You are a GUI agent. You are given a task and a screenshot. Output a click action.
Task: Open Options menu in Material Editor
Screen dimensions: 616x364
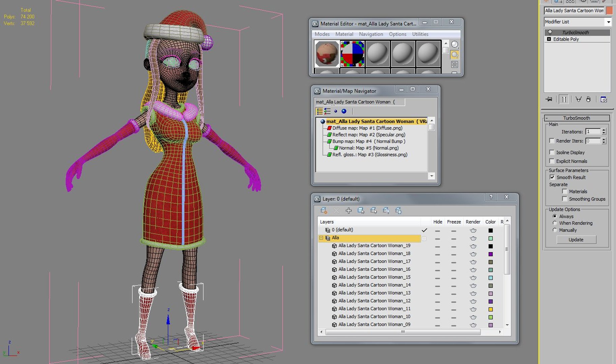tap(398, 34)
